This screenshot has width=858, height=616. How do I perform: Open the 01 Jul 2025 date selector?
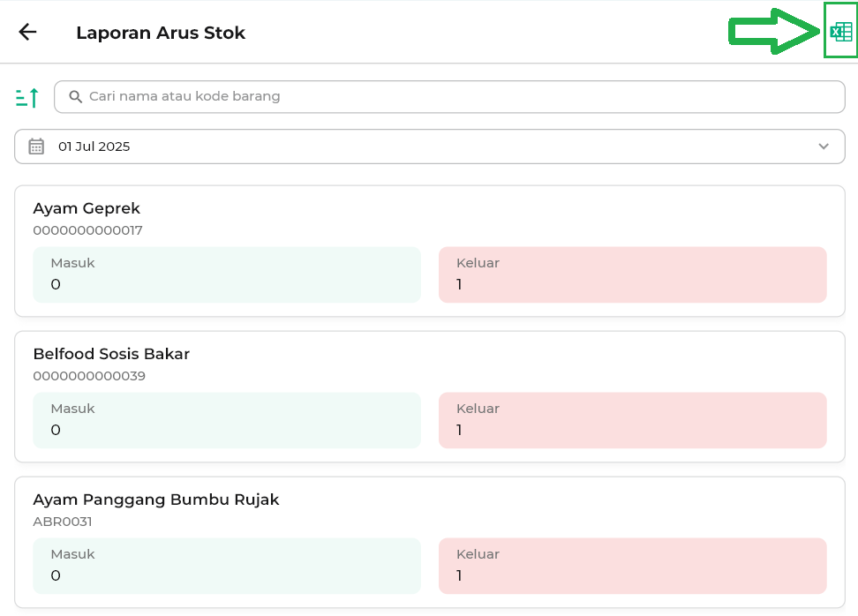click(x=94, y=146)
